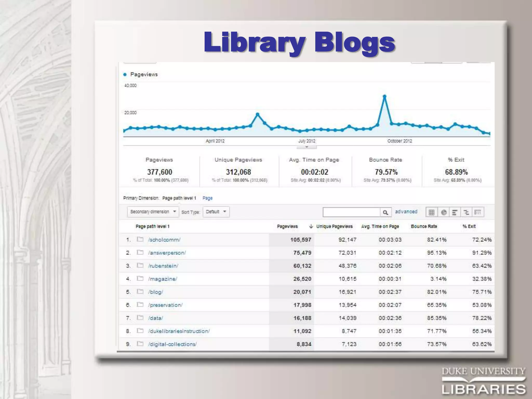This screenshot has height=399, width=532.
Task: Open the /preservation/ path link
Action: point(165,305)
